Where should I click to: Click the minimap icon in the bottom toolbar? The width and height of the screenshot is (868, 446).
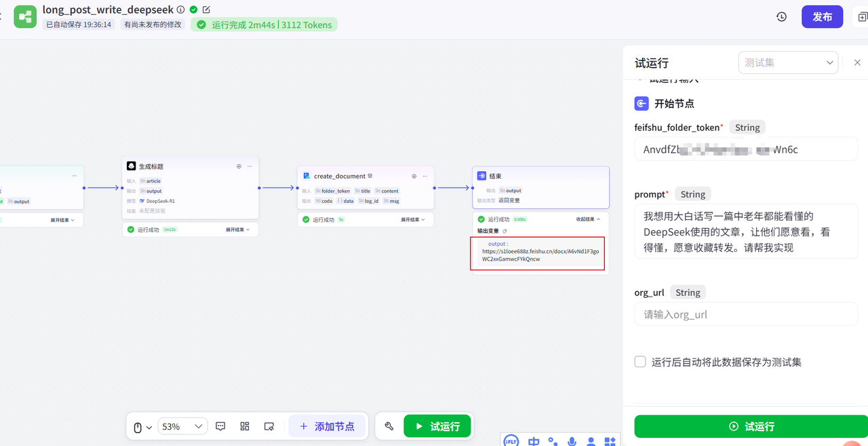click(x=269, y=426)
